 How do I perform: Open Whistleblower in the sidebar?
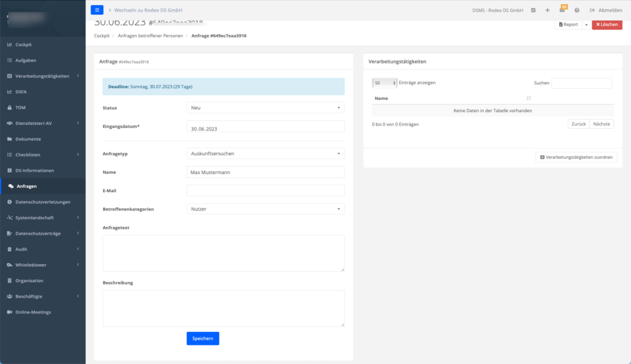pyautogui.click(x=31, y=265)
